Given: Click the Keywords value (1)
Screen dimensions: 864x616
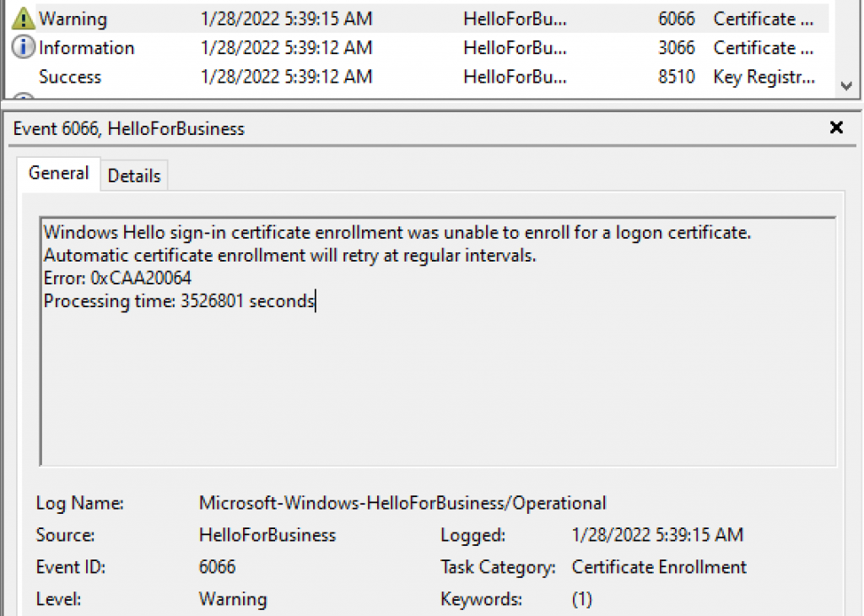Looking at the screenshot, I should tap(582, 598).
